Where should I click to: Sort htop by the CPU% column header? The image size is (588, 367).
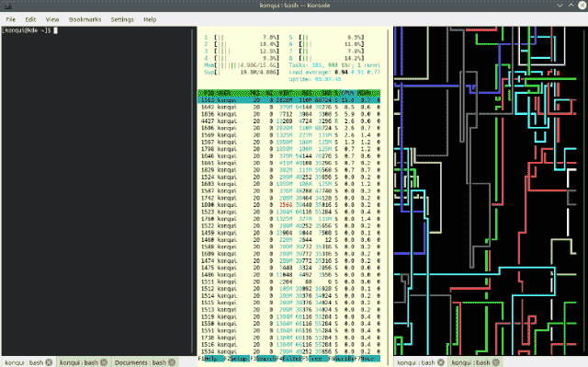347,93
